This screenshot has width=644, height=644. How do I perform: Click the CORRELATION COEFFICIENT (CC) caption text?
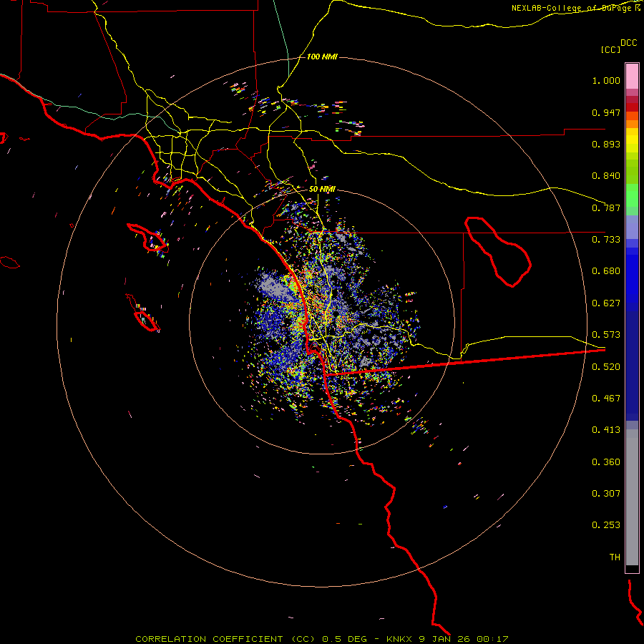point(226,639)
